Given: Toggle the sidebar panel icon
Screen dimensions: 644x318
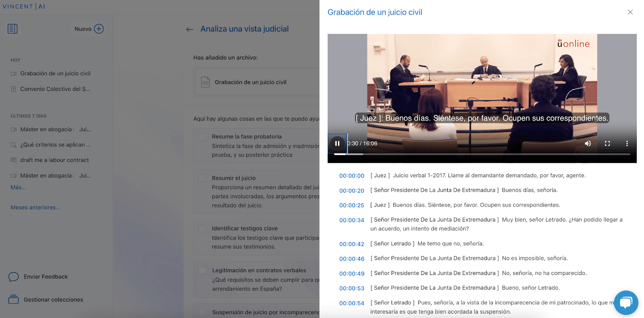Looking at the screenshot, I should [x=12, y=29].
